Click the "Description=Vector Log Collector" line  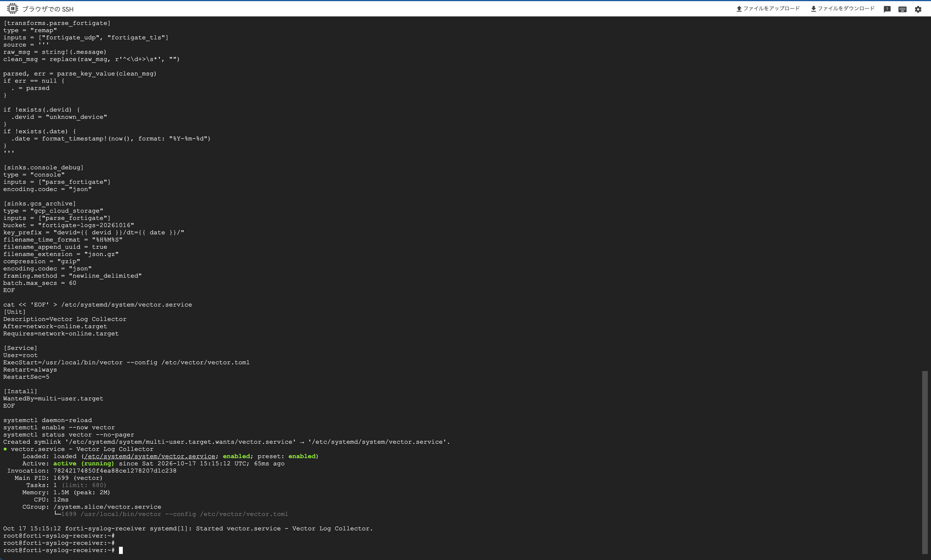65,319
